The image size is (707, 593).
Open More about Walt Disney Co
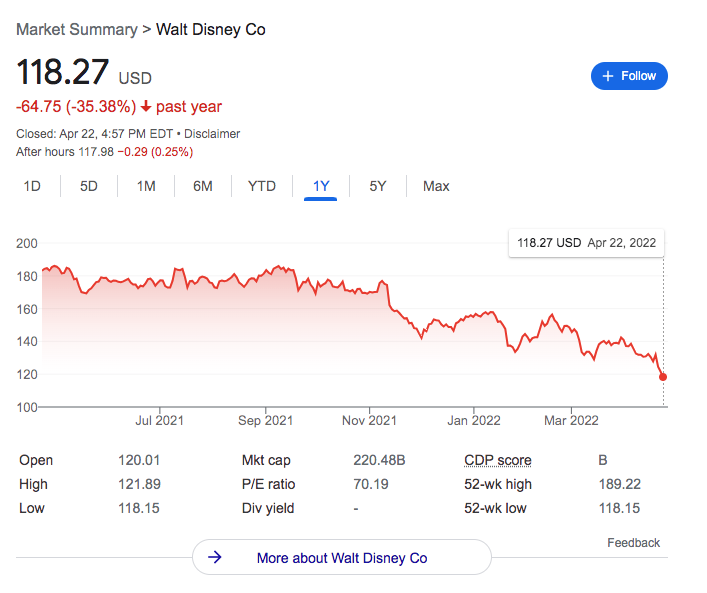(341, 558)
